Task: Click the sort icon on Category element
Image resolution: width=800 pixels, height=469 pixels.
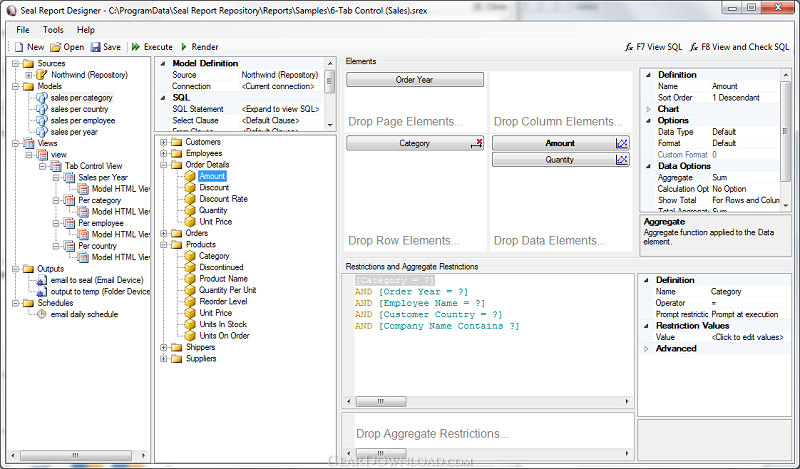Action: coord(476,143)
